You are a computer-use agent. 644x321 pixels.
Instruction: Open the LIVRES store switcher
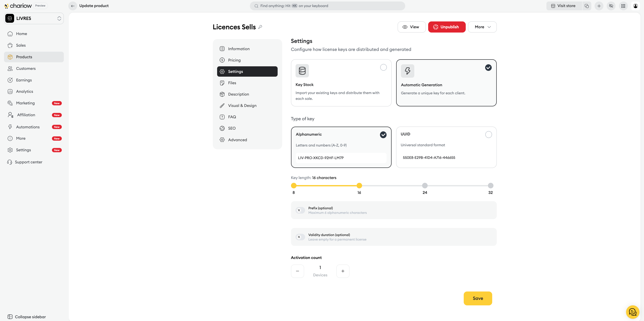tap(34, 18)
